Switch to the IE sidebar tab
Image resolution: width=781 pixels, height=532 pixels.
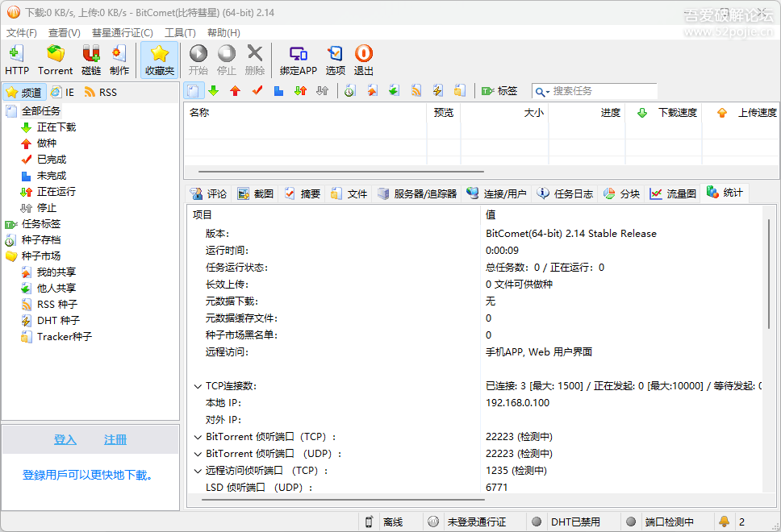[63, 92]
